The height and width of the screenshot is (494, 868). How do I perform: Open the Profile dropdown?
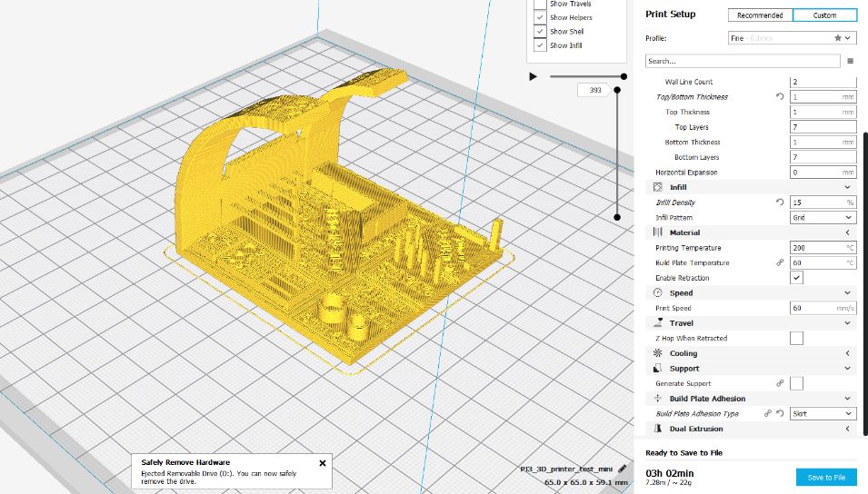tap(793, 38)
